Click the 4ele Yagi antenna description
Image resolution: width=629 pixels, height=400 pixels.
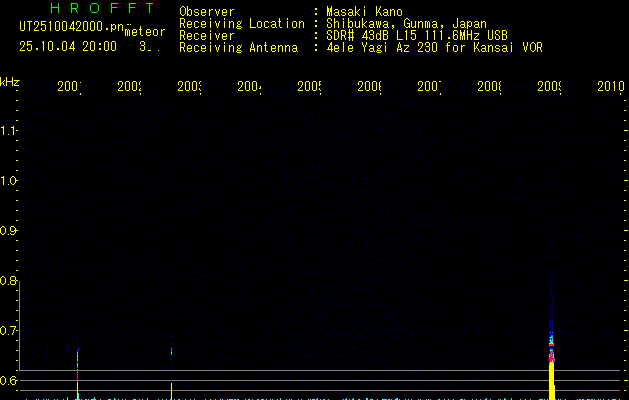tap(434, 47)
